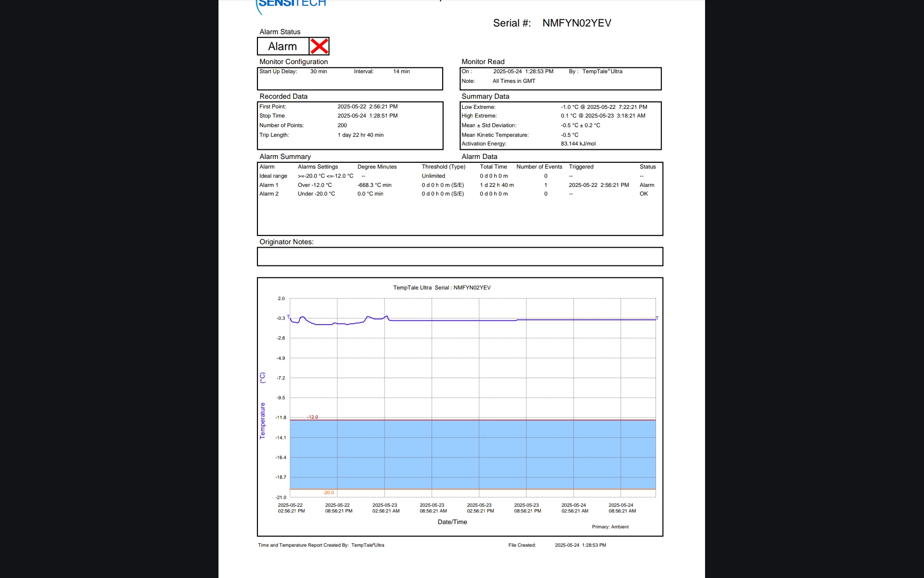This screenshot has height=578, width=924.
Task: Click the Threshold (Type) column header
Action: (443, 167)
